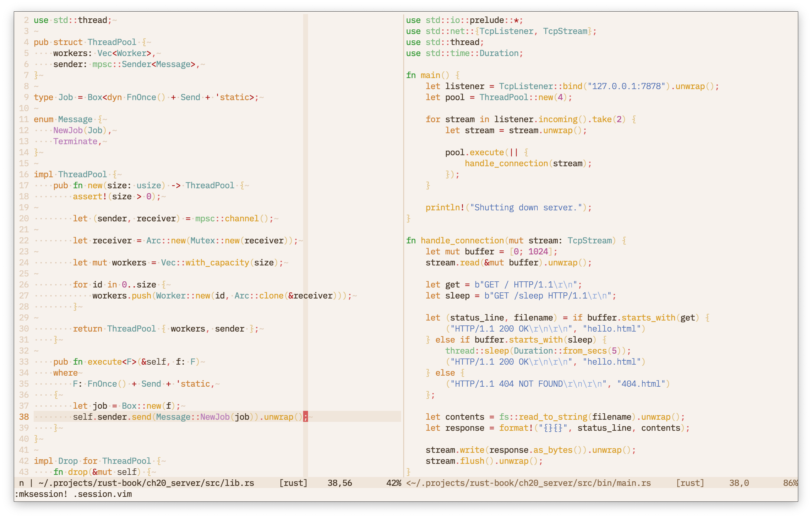Select line number 38 in the left pane

24,417
